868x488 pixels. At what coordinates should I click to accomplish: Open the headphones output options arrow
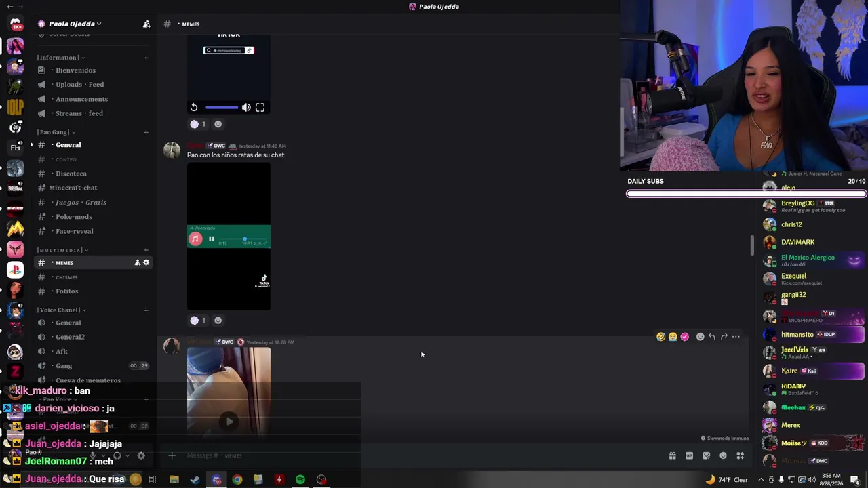[x=127, y=455]
